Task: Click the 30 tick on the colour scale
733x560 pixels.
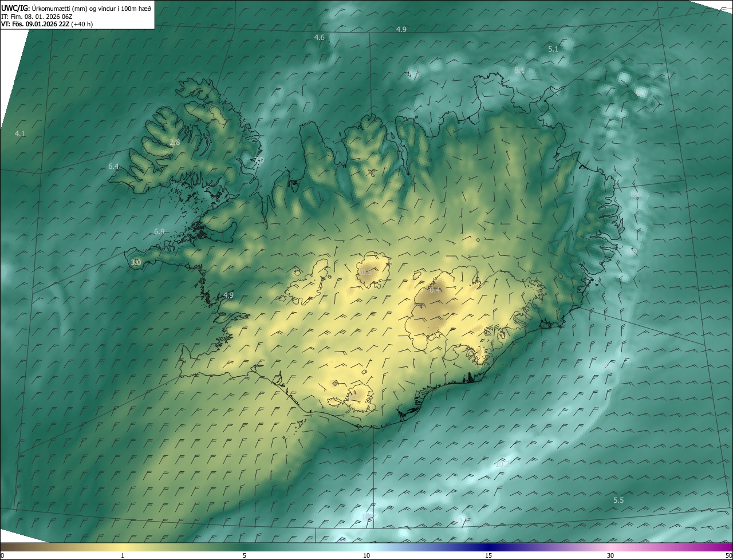Action: [610, 556]
